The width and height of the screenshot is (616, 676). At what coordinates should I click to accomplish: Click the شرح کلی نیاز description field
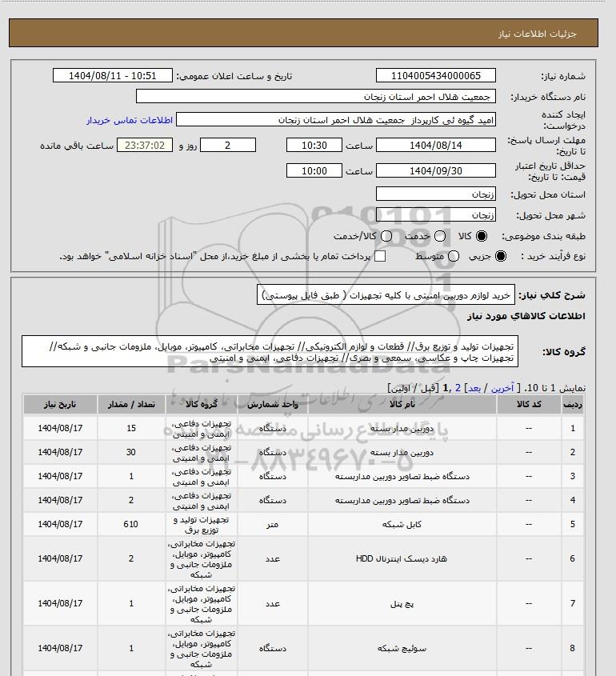(386, 295)
